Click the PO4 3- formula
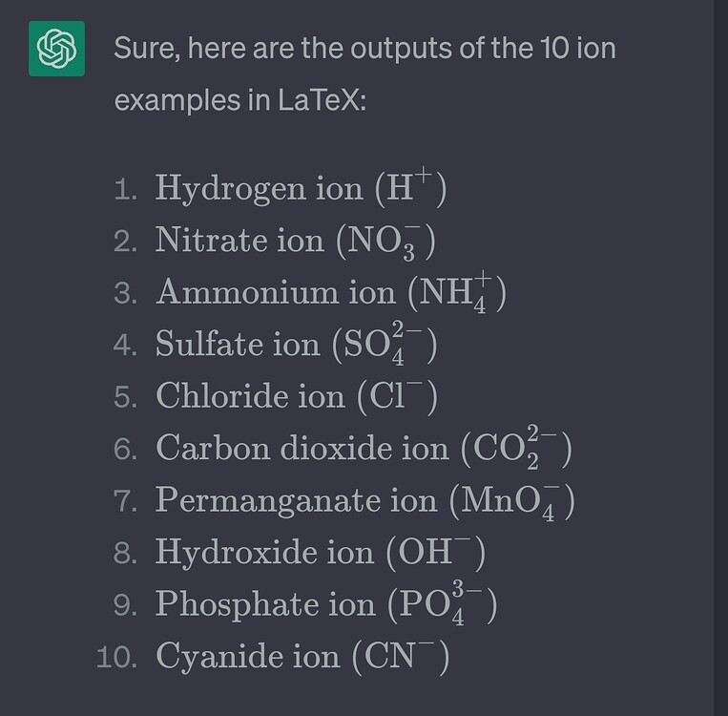This screenshot has width=728, height=716. (x=443, y=603)
